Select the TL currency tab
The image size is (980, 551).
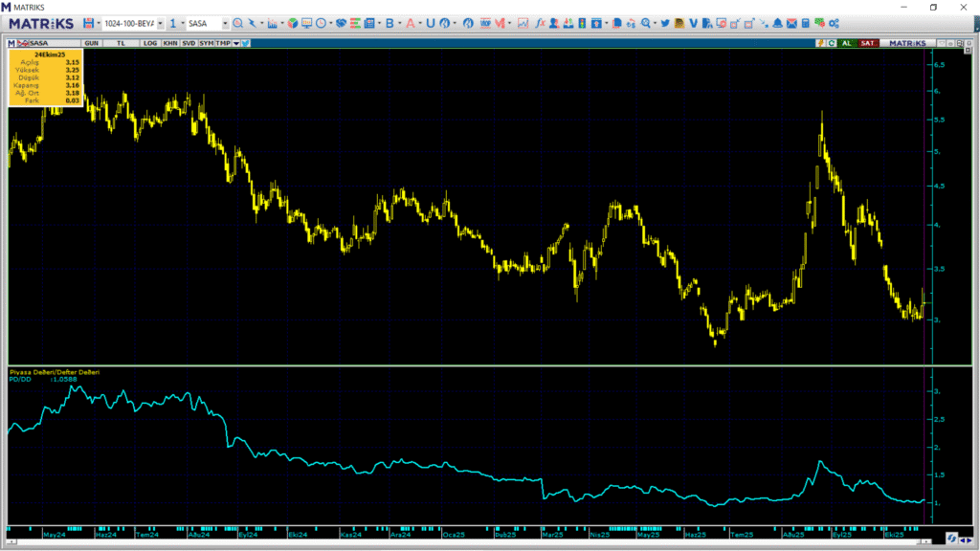coord(121,43)
